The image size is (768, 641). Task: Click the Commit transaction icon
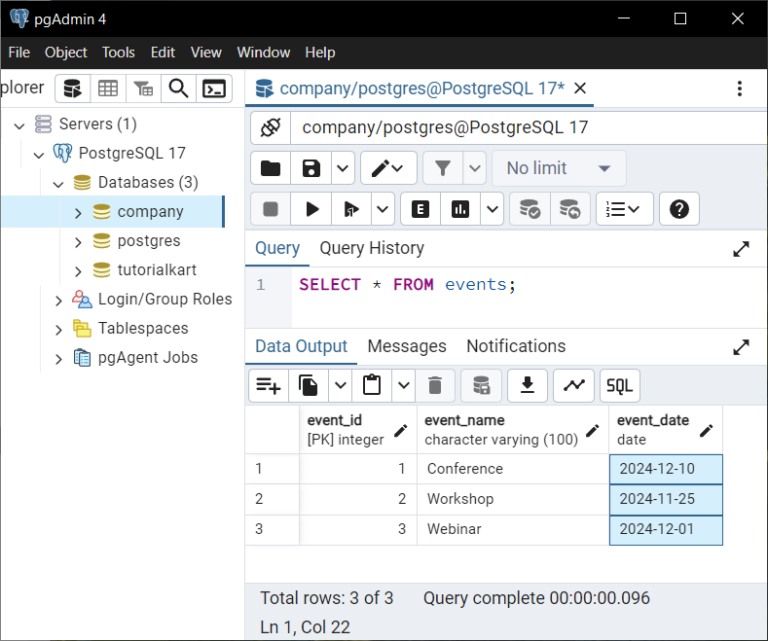click(529, 209)
